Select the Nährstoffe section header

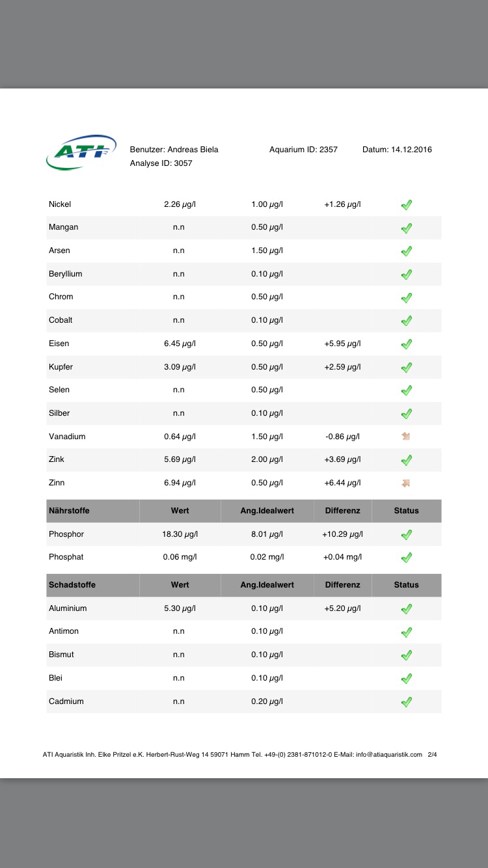(69, 511)
